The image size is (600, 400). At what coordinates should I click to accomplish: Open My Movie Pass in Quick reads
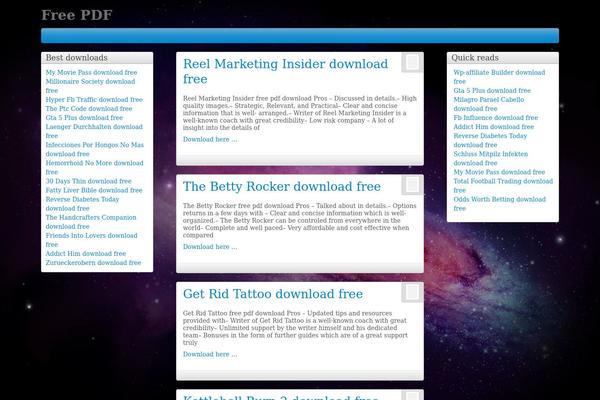tap(499, 172)
